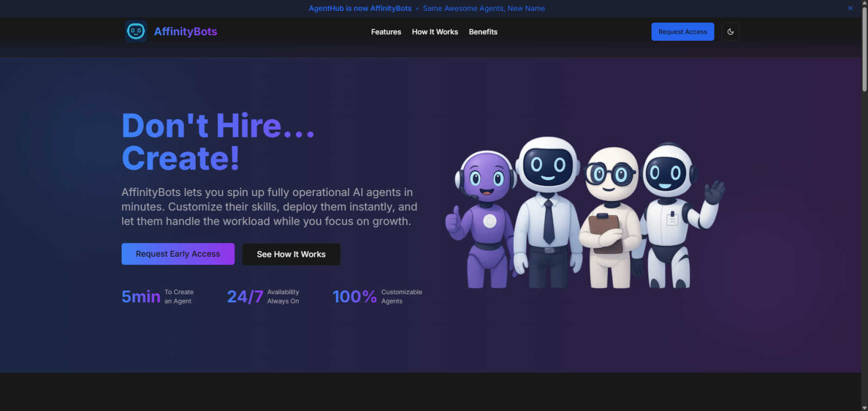The width and height of the screenshot is (868, 411).
Task: Click the "Don't Hire... Create!" headline
Action: point(218,142)
